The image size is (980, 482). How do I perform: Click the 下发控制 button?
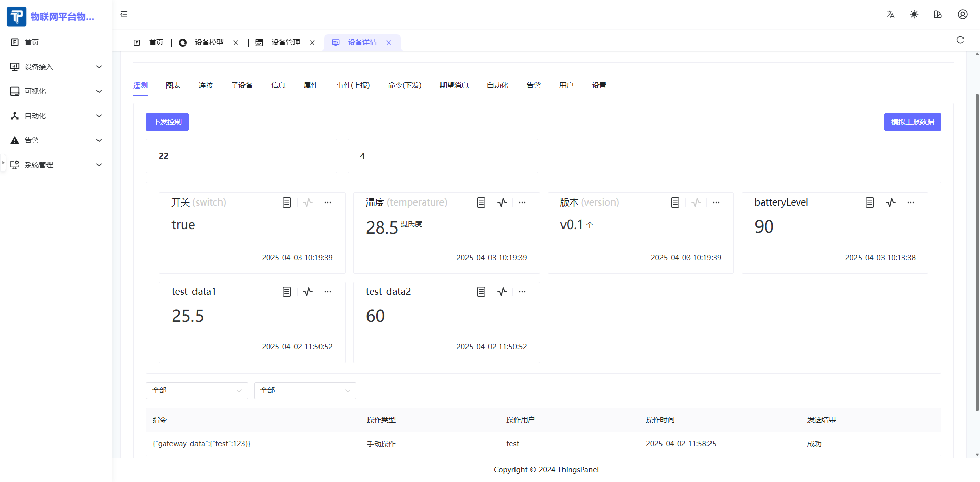(x=167, y=122)
